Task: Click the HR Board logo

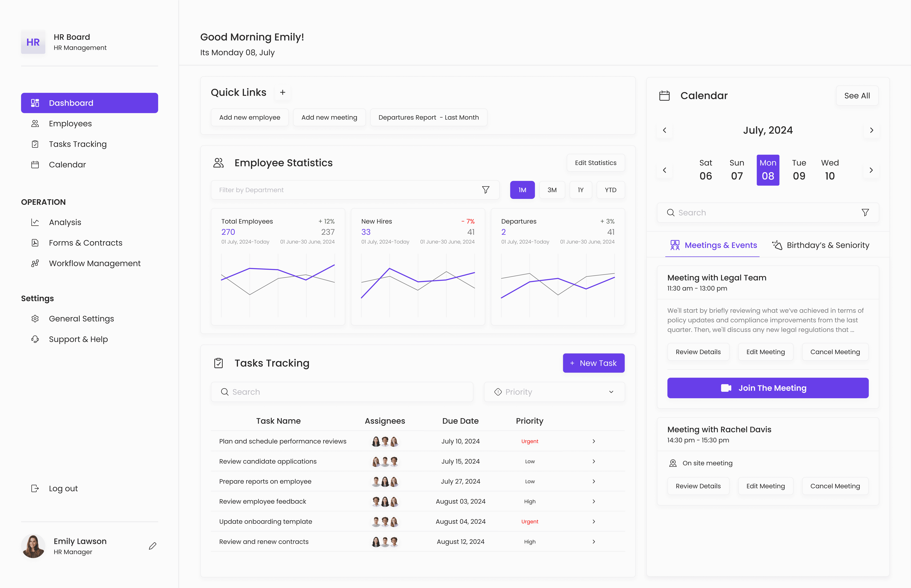Action: coord(33,42)
